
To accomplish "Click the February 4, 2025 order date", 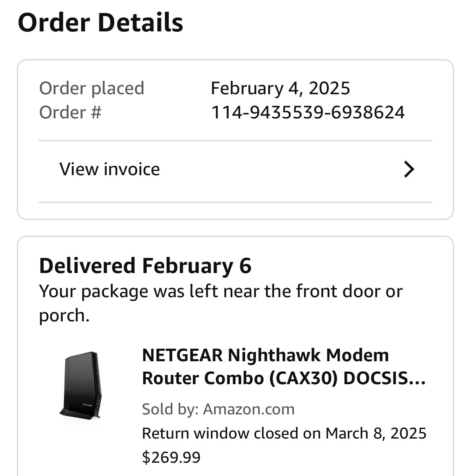I will tap(280, 88).
